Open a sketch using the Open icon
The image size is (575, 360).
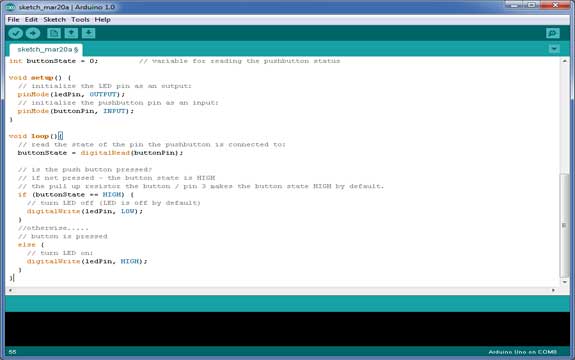tap(71, 33)
